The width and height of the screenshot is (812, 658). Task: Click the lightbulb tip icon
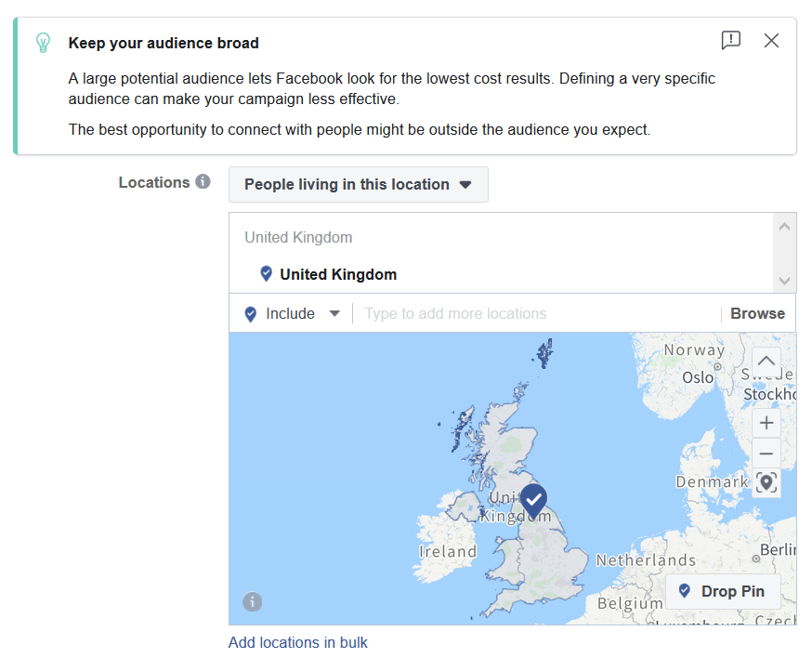43,43
